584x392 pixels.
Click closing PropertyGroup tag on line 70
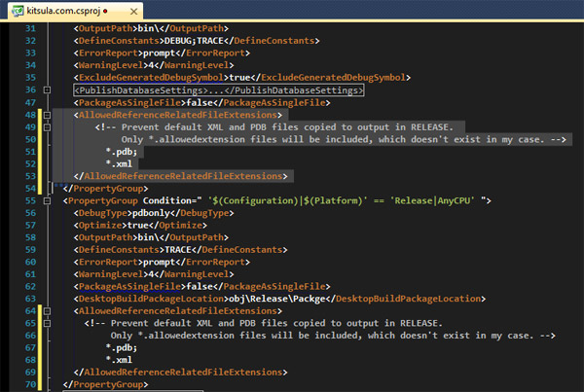tap(105, 384)
